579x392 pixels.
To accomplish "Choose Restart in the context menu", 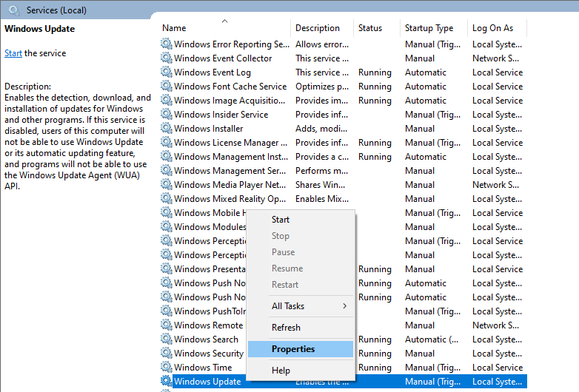I will coord(285,284).
